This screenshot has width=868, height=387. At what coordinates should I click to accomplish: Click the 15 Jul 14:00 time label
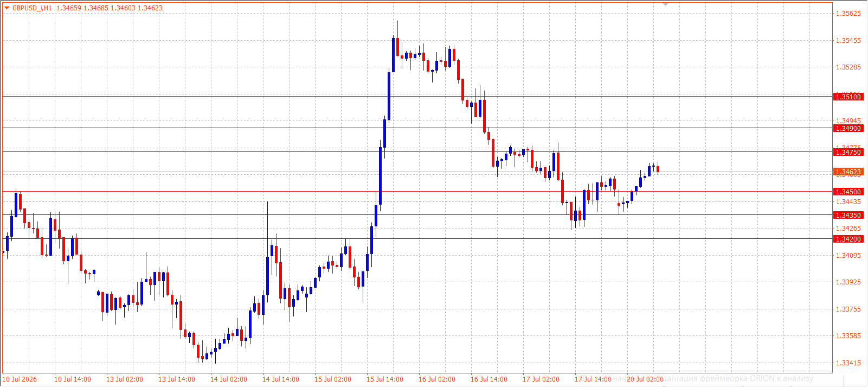tap(385, 379)
